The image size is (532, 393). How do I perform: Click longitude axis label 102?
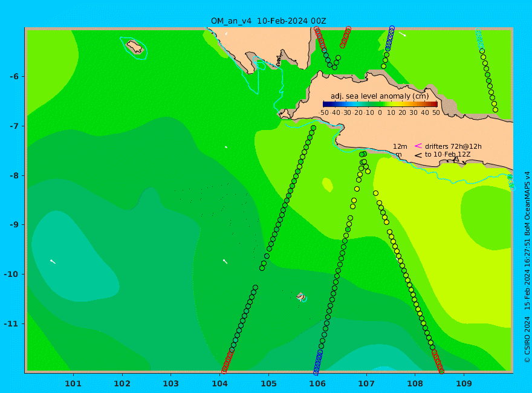[122, 384]
